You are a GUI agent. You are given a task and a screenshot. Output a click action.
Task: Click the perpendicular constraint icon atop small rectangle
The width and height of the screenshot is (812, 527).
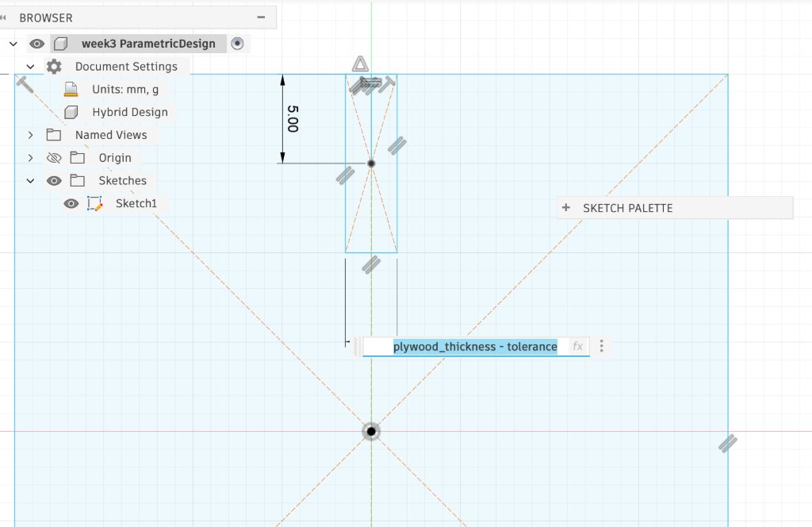point(386,84)
